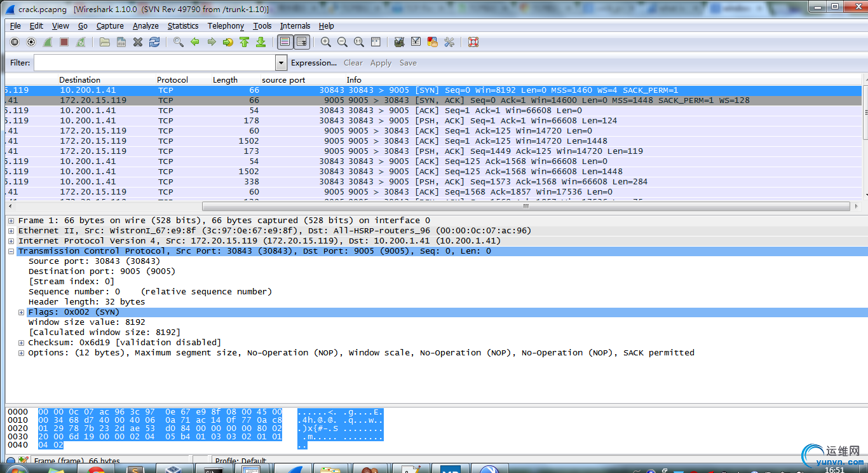Find a packet with magnifier icon
Screen dimensions: 868x473
click(179, 42)
